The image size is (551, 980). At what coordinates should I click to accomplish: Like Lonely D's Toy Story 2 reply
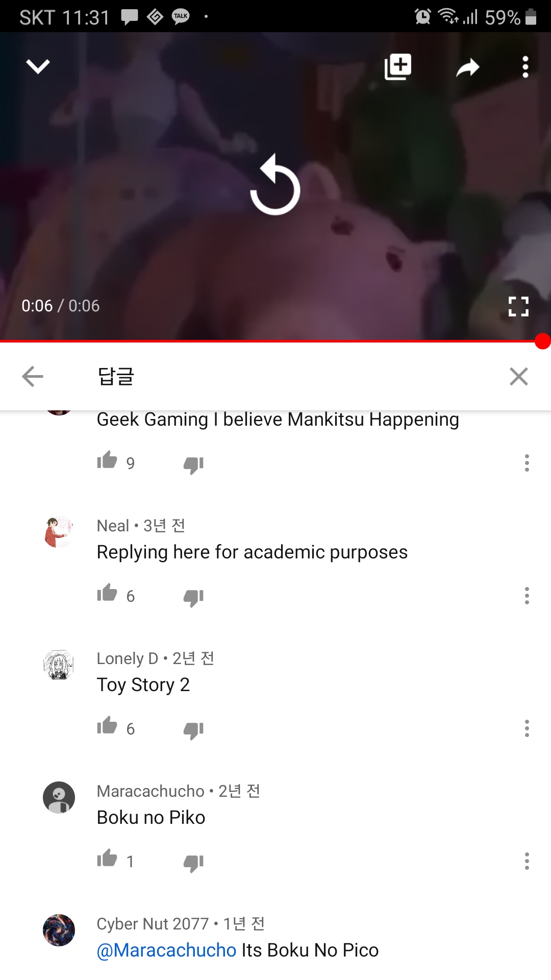pyautogui.click(x=107, y=725)
